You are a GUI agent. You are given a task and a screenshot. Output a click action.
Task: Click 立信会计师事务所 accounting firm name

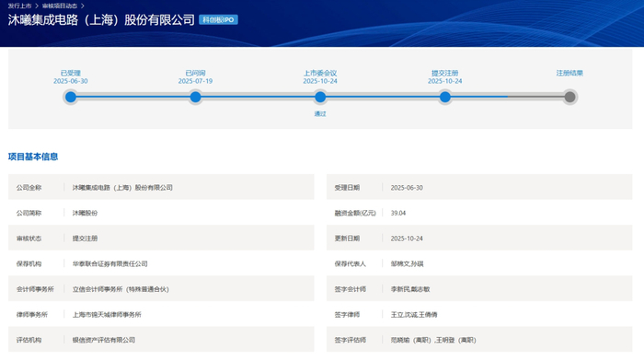pos(121,289)
